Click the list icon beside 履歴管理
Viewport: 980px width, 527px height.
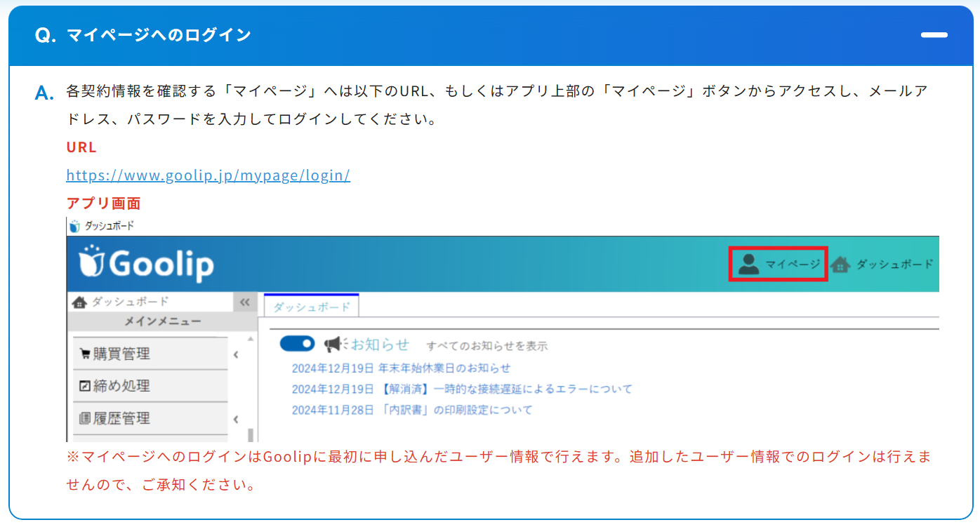(x=85, y=419)
